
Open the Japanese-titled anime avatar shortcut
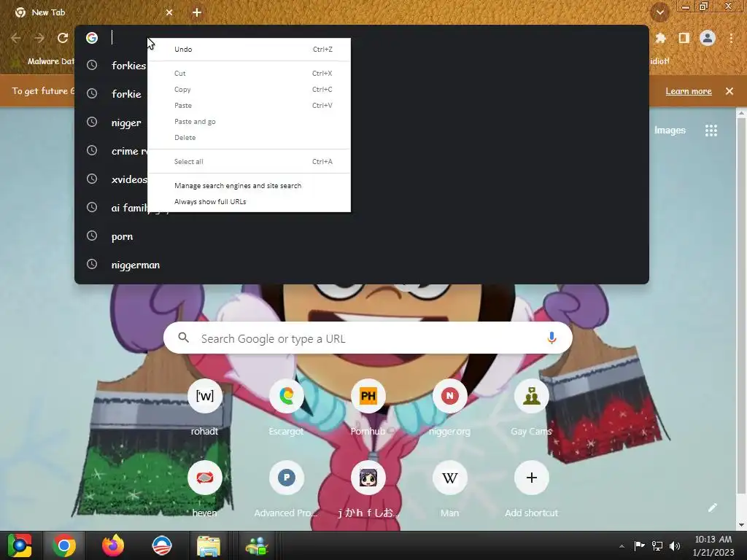click(368, 478)
